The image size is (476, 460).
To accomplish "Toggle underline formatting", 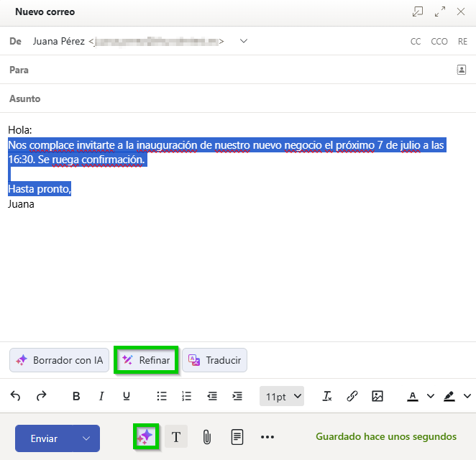I will 127,396.
